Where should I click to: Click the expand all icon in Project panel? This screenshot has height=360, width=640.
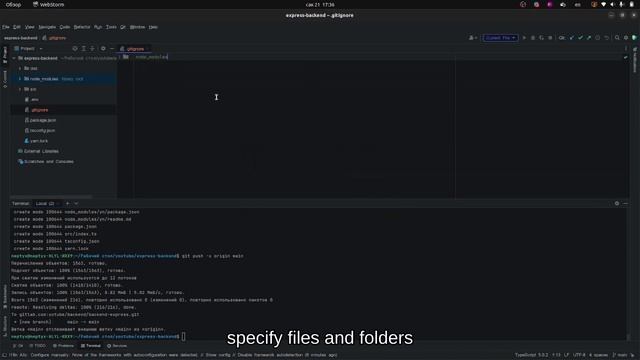(x=84, y=49)
